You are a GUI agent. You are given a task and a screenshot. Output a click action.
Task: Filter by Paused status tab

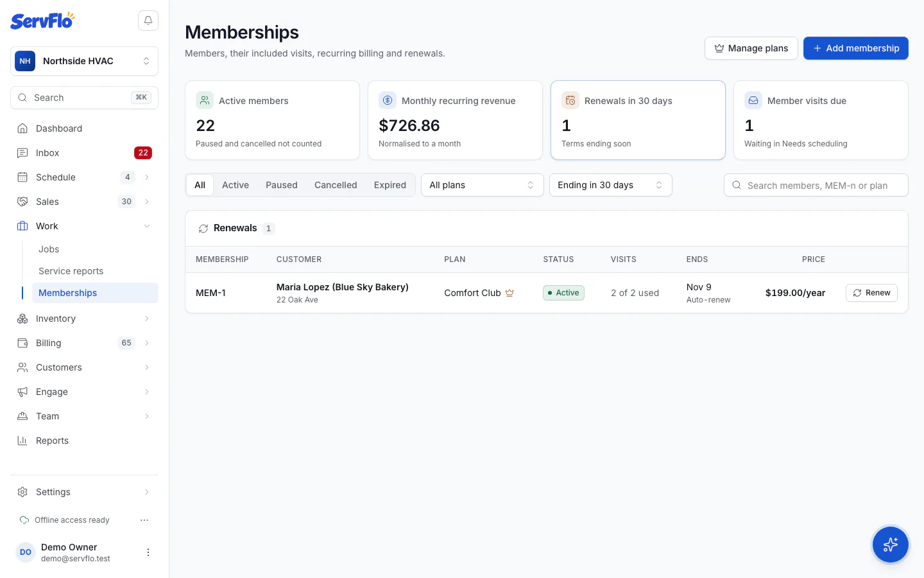(x=282, y=185)
